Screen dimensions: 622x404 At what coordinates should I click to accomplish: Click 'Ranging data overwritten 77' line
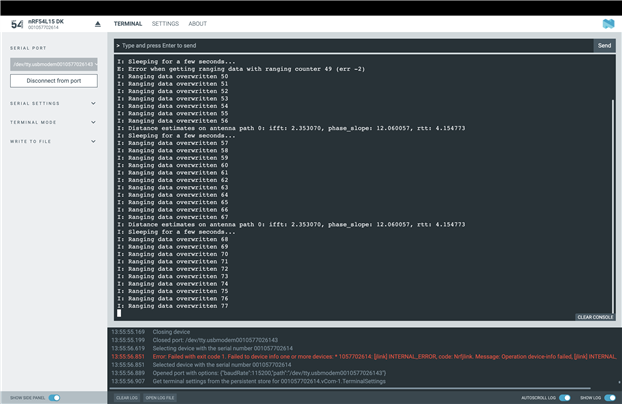(x=173, y=306)
